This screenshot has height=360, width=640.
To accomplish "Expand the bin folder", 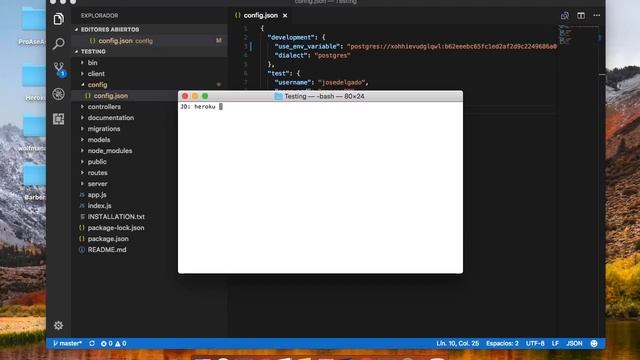I will (92, 62).
